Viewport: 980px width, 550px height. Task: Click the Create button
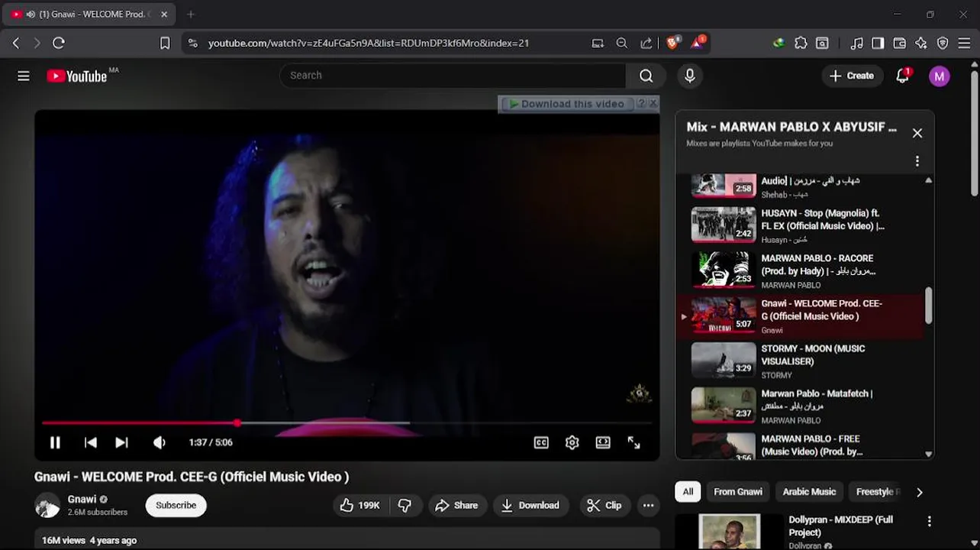point(852,76)
